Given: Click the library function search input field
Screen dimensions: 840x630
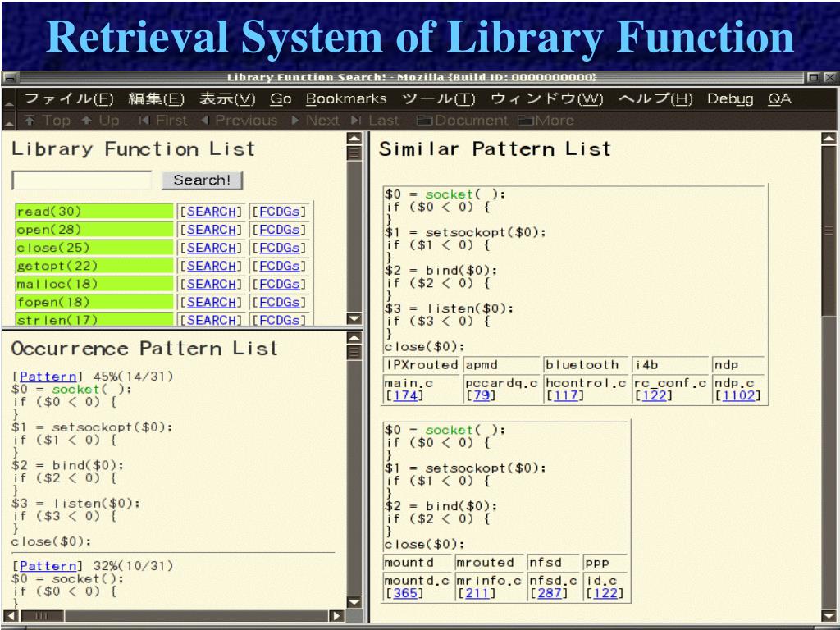Looking at the screenshot, I should coord(82,180).
